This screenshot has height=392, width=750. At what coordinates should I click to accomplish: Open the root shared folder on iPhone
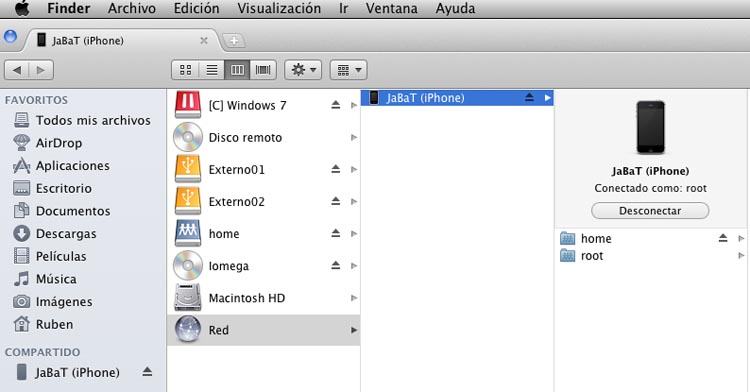pos(652,256)
